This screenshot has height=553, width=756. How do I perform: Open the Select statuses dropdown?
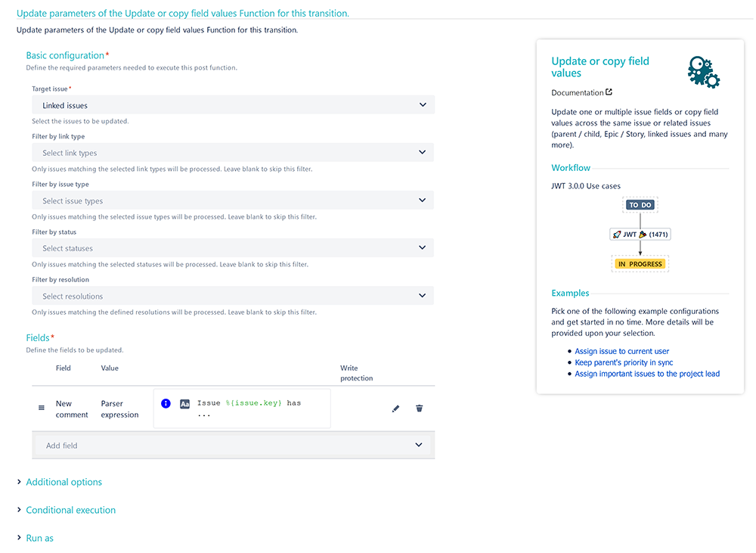(x=233, y=248)
